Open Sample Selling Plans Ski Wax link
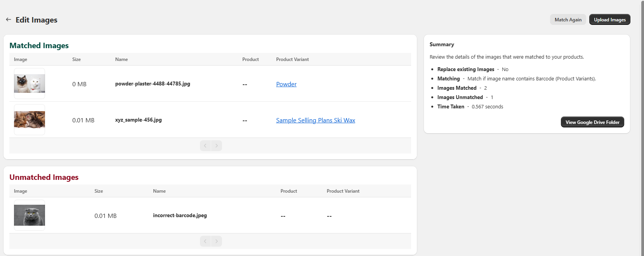 (315, 120)
